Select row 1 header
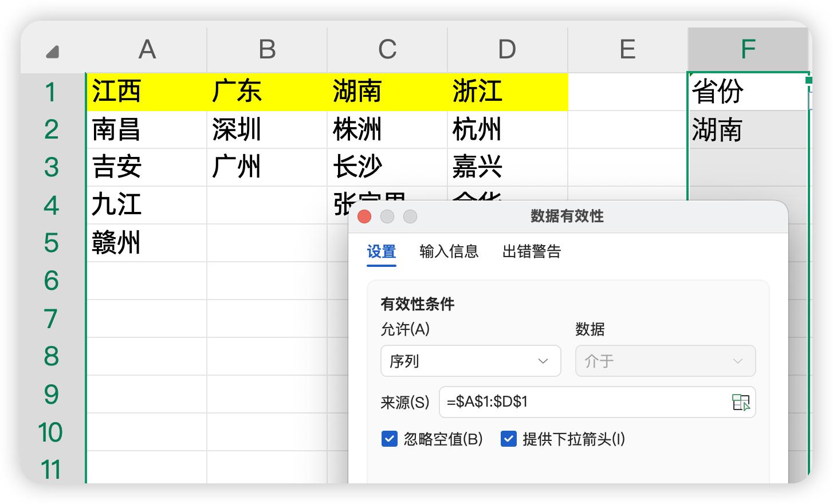 (52, 92)
